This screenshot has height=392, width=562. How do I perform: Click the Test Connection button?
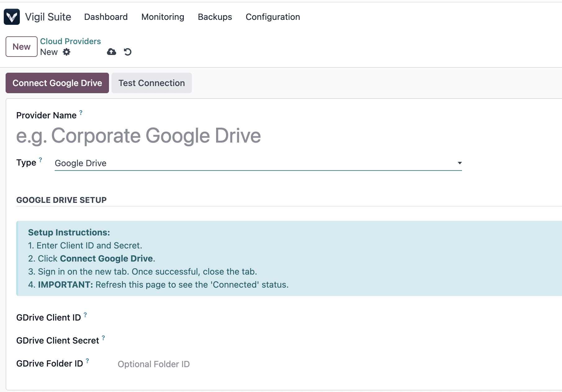point(152,83)
